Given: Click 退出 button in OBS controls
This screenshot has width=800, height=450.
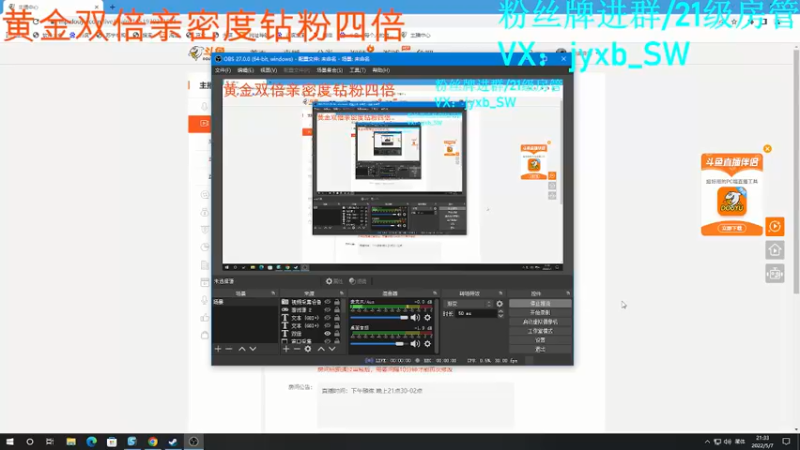Looking at the screenshot, I should click(x=540, y=349).
